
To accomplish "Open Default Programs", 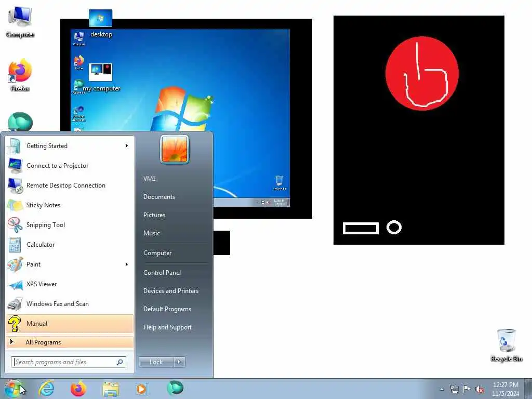I will pyautogui.click(x=167, y=309).
